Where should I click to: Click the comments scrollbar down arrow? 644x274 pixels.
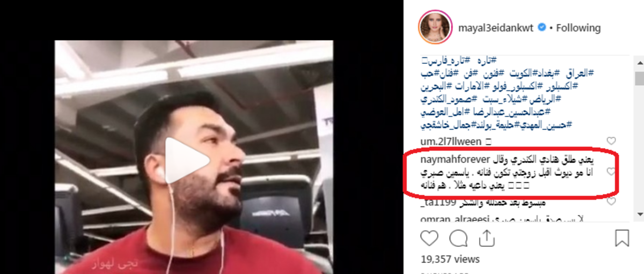pos(639,213)
